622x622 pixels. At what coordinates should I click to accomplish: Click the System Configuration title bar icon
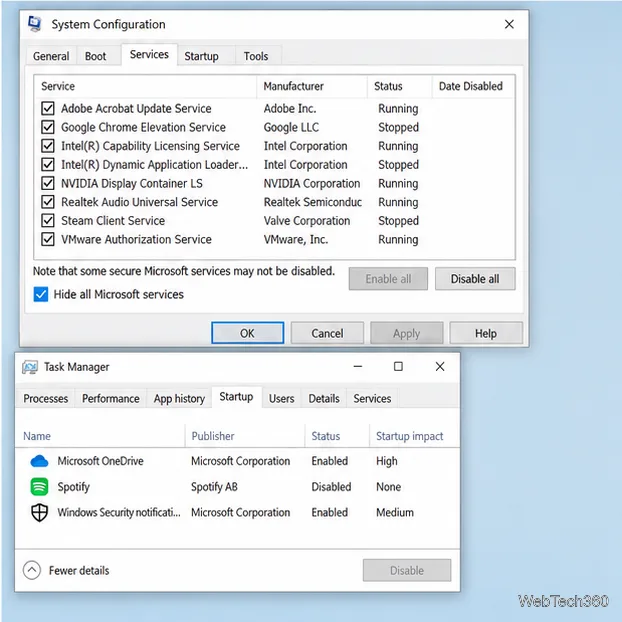point(35,24)
